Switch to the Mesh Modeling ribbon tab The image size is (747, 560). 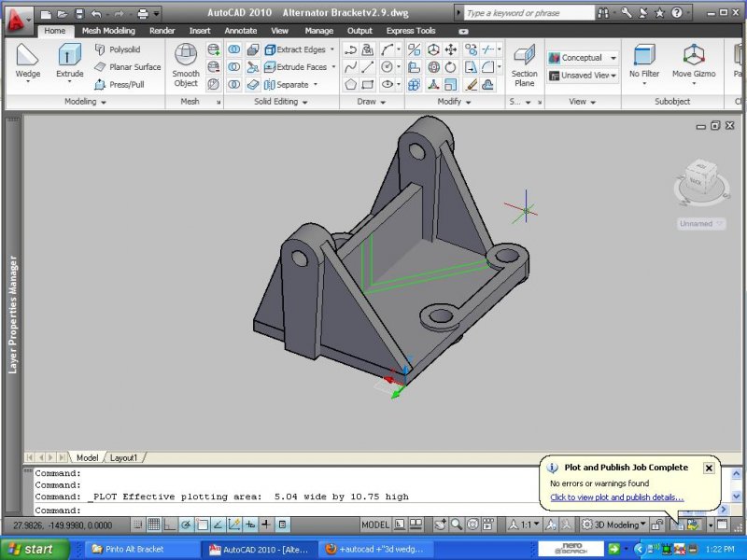tap(108, 31)
